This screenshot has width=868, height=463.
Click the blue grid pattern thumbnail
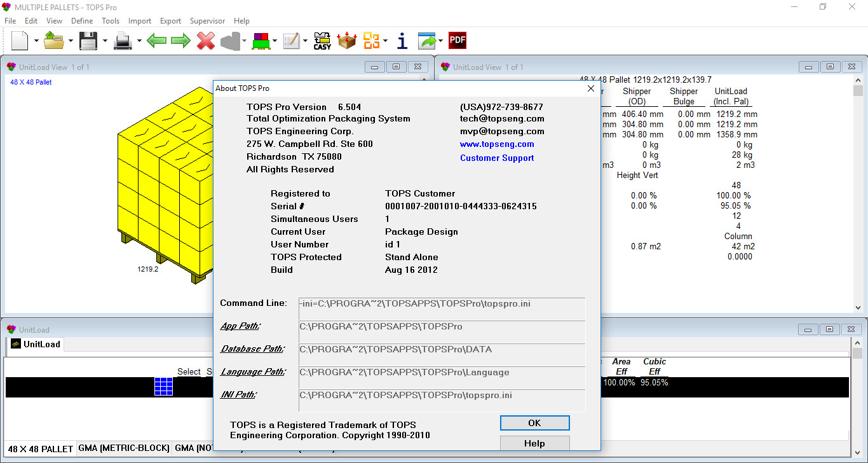(163, 387)
